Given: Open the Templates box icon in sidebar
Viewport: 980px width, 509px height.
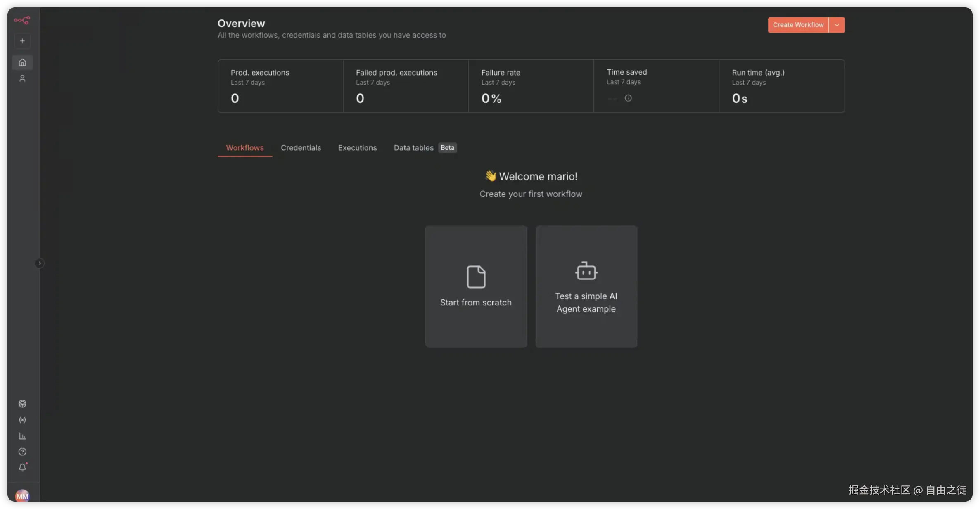Looking at the screenshot, I should click(22, 404).
